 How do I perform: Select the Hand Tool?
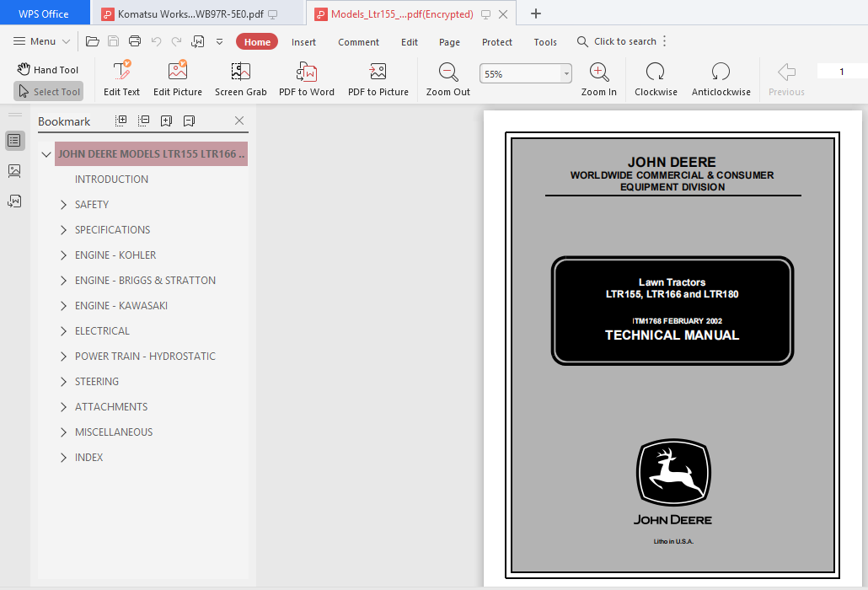pyautogui.click(x=48, y=70)
